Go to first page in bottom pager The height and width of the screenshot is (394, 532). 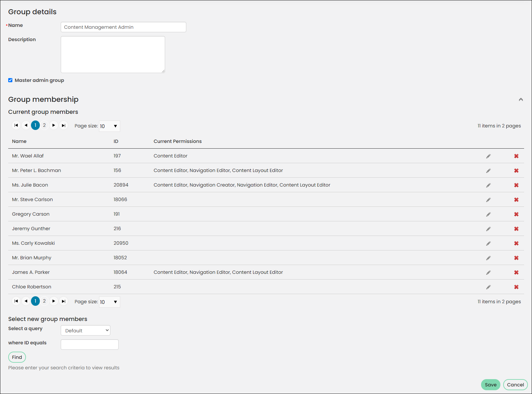click(x=16, y=301)
